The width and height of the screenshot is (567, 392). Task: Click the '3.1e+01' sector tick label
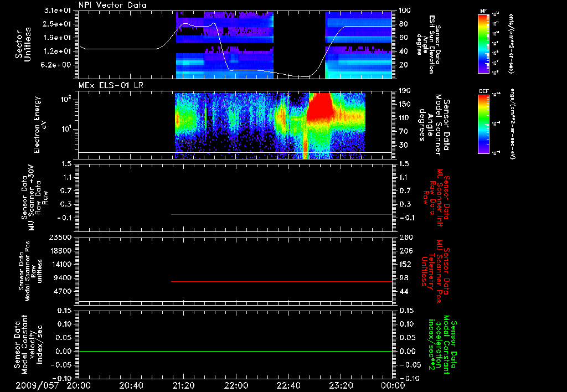58,11
